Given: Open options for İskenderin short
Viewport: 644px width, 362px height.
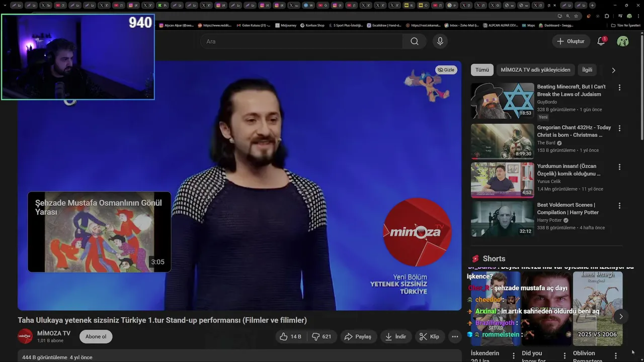Looking at the screenshot, I should coord(514,356).
